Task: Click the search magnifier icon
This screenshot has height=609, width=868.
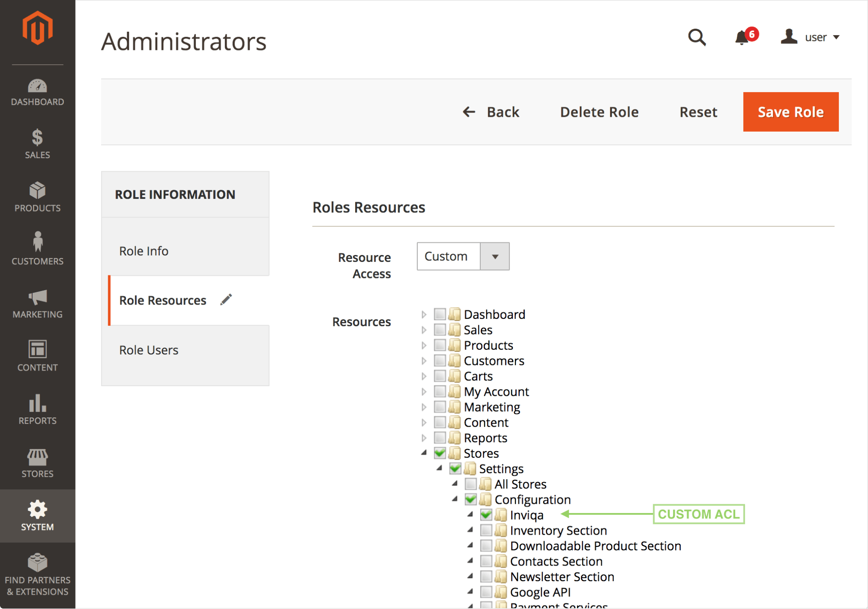Action: [x=696, y=37]
